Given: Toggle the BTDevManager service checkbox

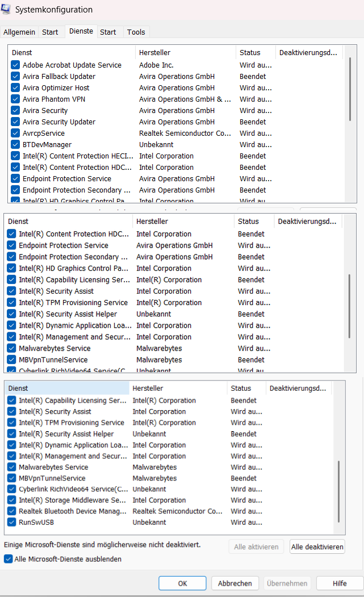Looking at the screenshot, I should [15, 145].
